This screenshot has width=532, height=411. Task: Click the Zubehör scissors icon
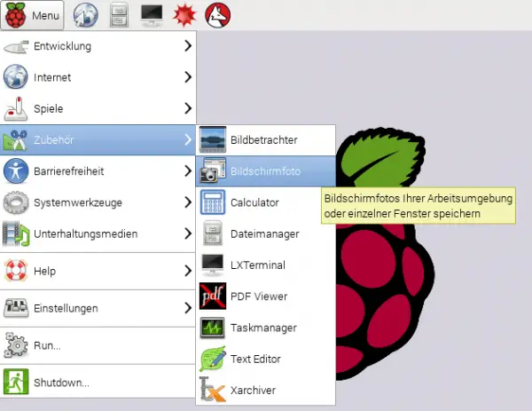point(16,140)
